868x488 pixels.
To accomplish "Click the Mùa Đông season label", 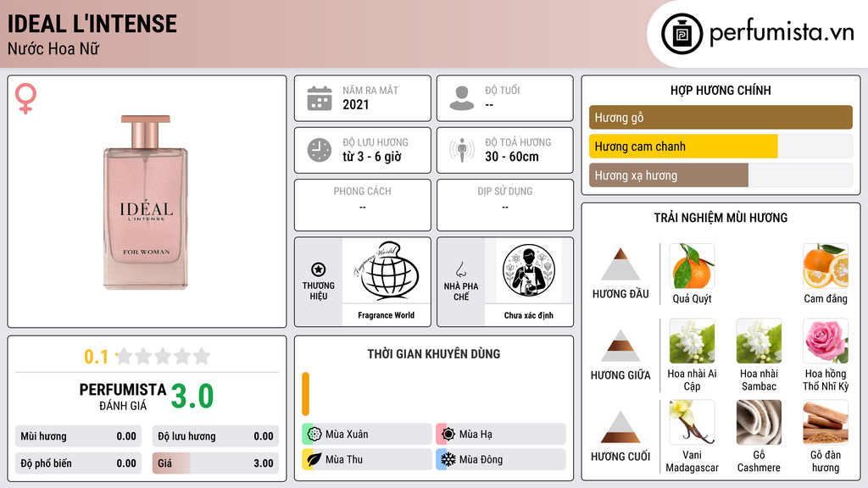I will pyautogui.click(x=481, y=459).
